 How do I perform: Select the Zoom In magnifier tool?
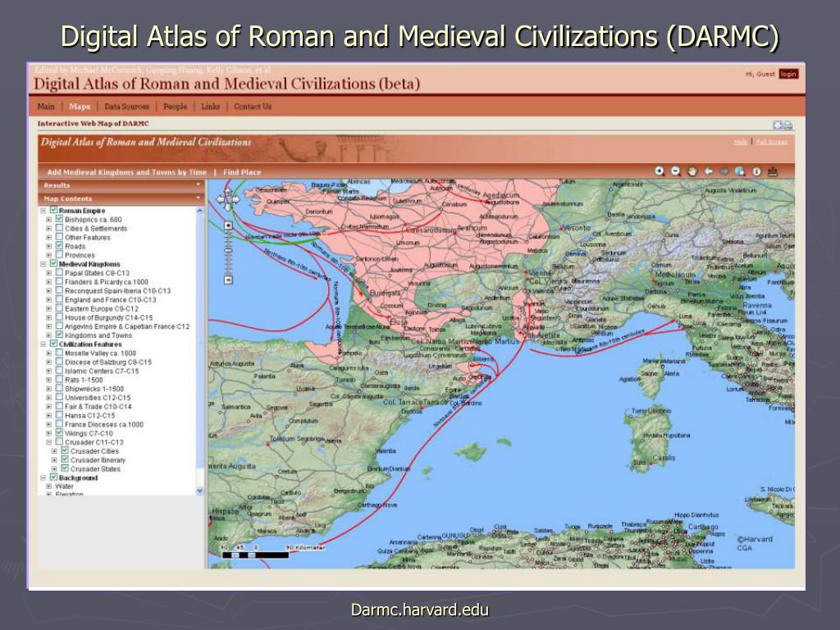[x=660, y=171]
